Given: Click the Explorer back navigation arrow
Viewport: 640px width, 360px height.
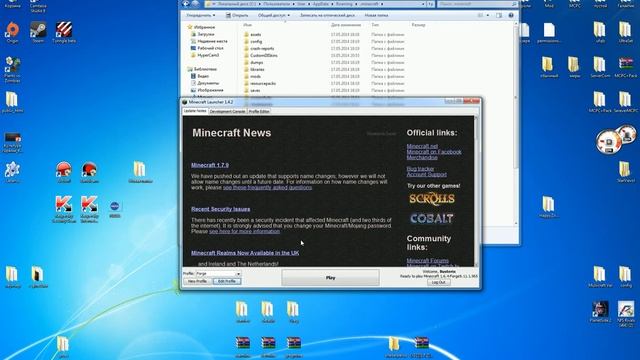Looking at the screenshot, I should 186,4.
